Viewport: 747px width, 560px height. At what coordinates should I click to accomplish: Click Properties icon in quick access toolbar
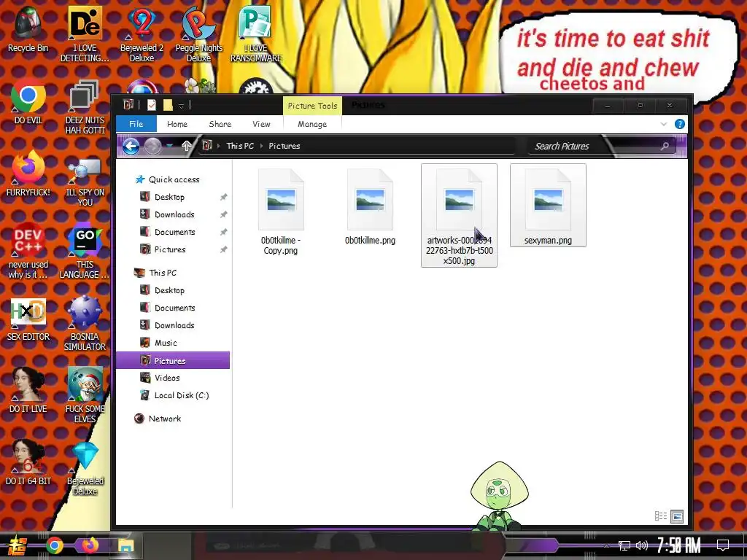point(152,105)
